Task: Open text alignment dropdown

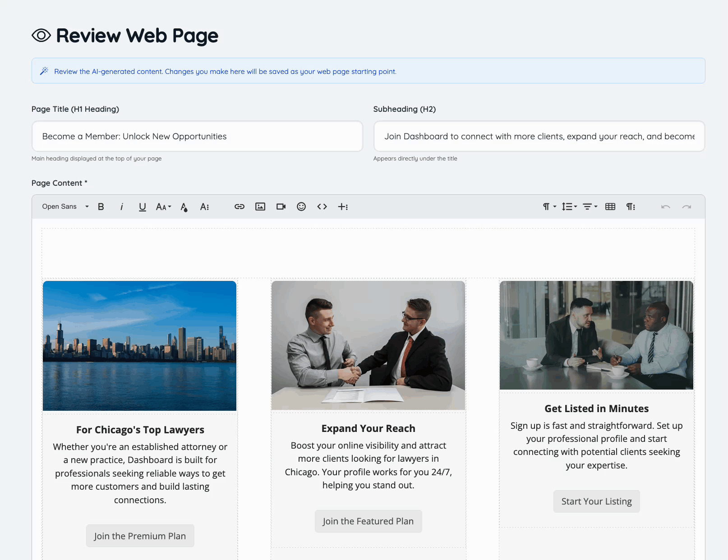Action: [x=590, y=207]
